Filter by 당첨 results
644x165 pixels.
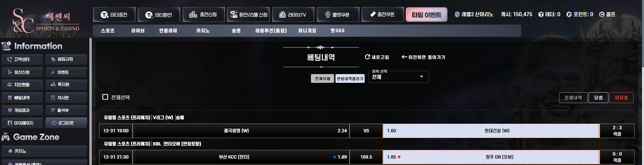pyautogui.click(x=598, y=98)
